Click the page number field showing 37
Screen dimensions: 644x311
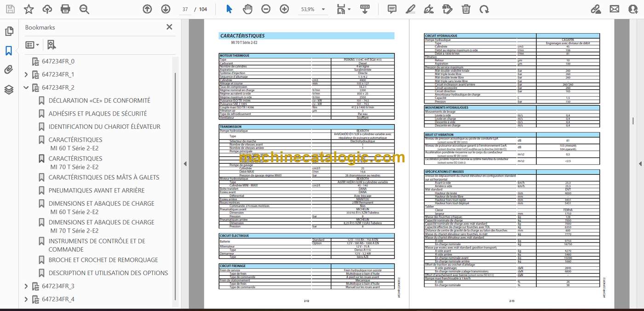[185, 9]
